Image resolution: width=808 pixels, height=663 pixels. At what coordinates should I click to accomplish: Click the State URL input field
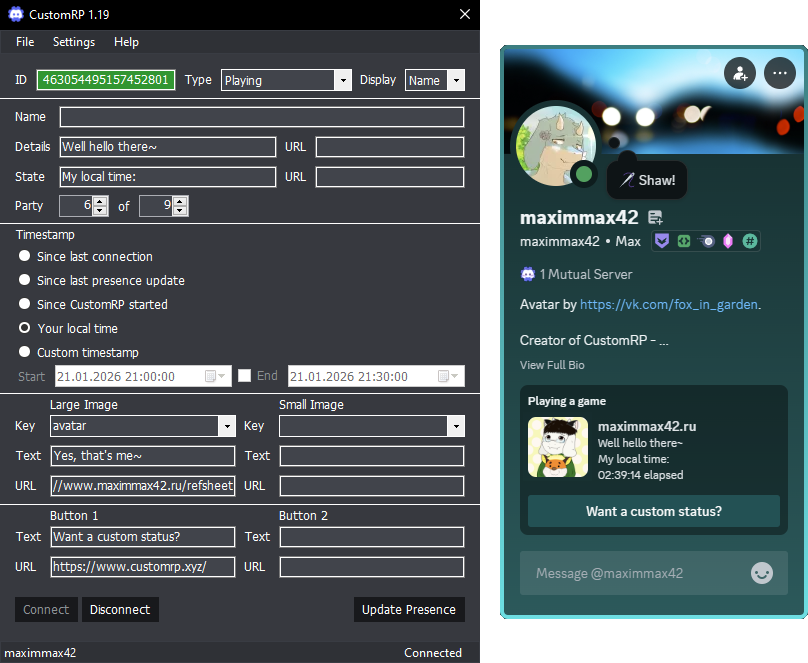point(390,177)
